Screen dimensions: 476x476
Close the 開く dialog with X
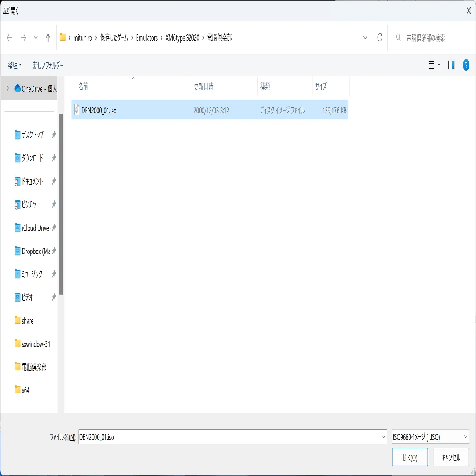click(468, 11)
